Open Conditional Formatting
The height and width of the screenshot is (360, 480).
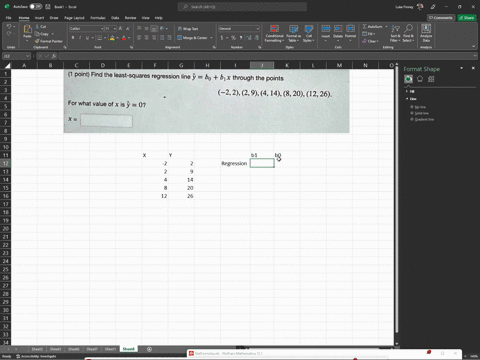274,33
